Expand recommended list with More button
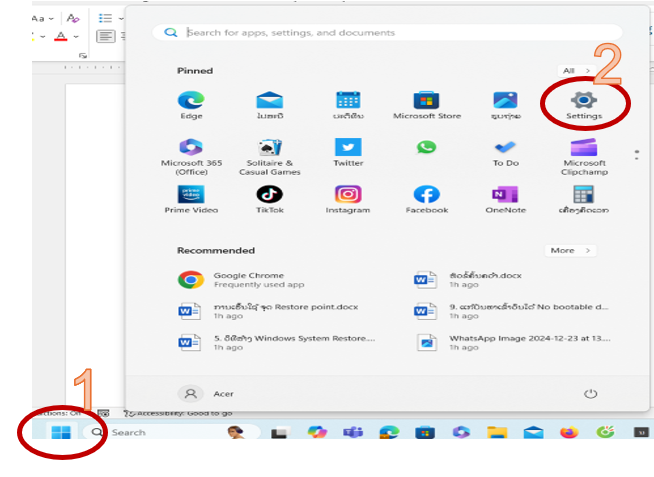Viewport: 654px width, 477px height. (570, 251)
